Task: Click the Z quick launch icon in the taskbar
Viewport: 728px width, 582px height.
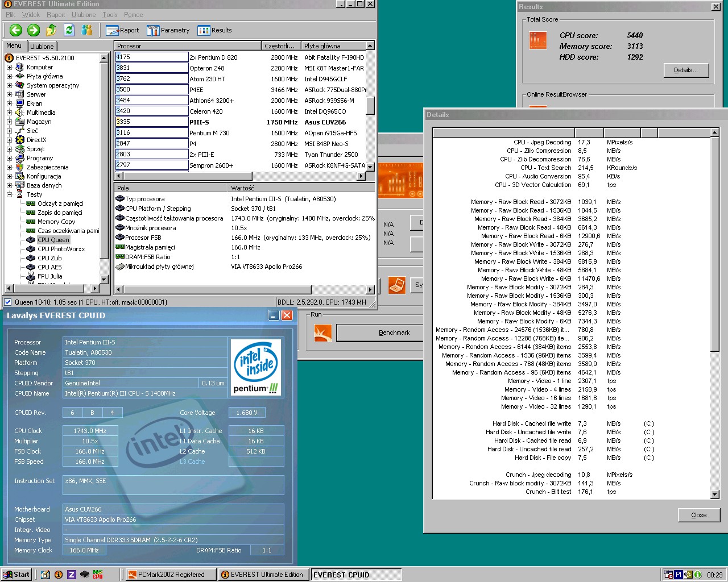Action: click(x=71, y=575)
